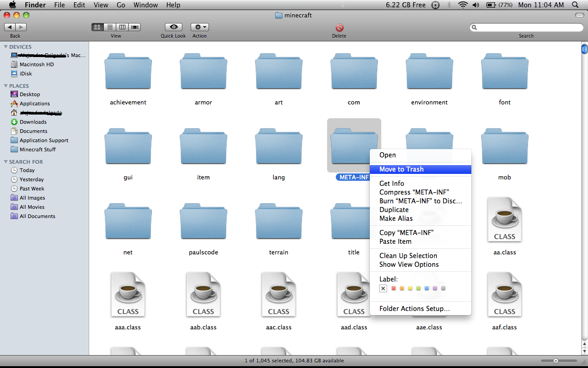Show All Movies smart search
Viewport: 588px width, 368px height.
click(x=32, y=207)
